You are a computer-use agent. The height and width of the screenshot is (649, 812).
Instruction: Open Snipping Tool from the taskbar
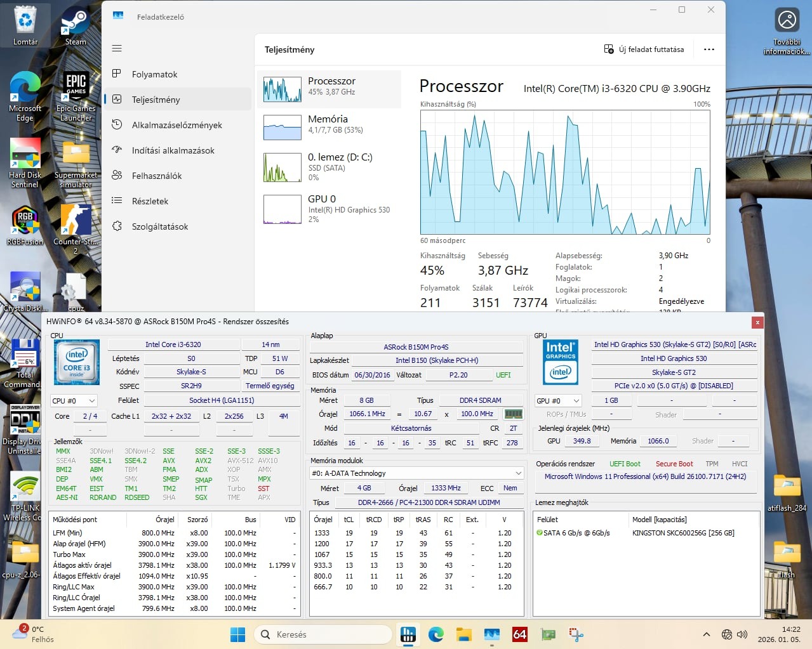point(576,634)
